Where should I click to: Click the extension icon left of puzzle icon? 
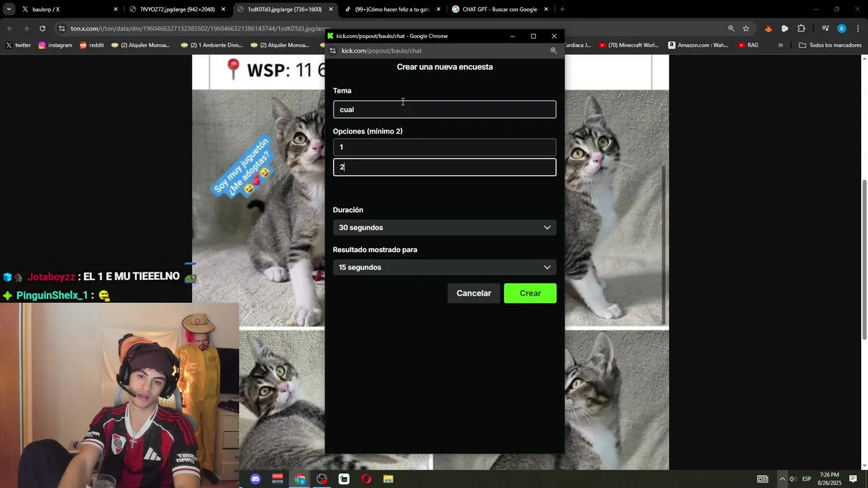785,28
